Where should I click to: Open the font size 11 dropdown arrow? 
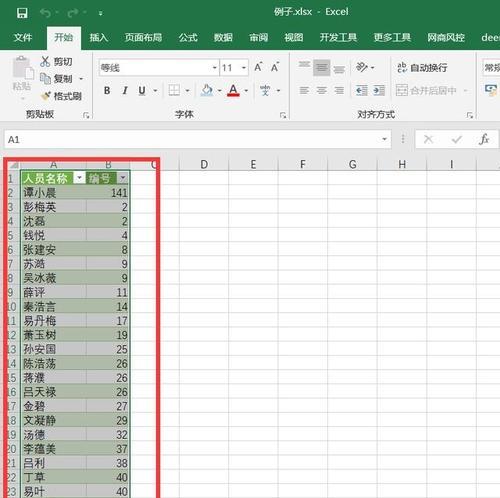point(244,68)
